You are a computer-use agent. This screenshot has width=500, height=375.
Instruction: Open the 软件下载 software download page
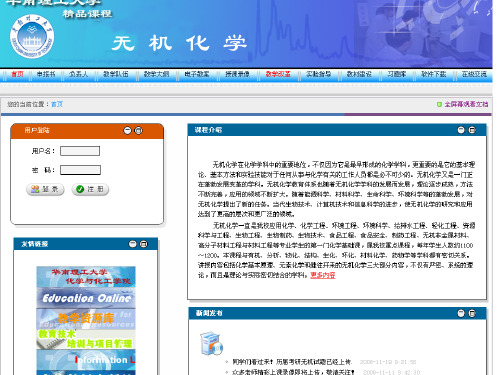click(433, 74)
